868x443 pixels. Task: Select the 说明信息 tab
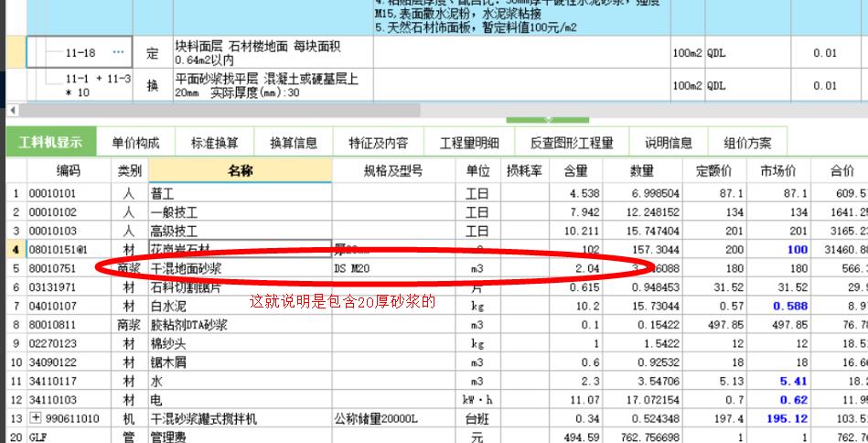pos(669,143)
